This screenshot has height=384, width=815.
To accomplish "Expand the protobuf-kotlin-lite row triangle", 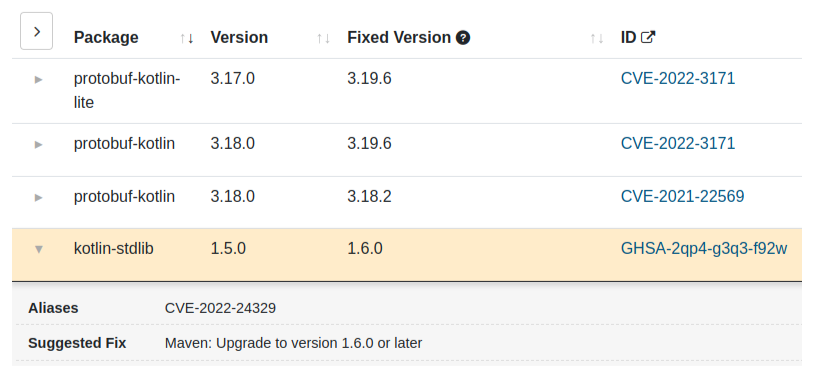I will pyautogui.click(x=38, y=80).
